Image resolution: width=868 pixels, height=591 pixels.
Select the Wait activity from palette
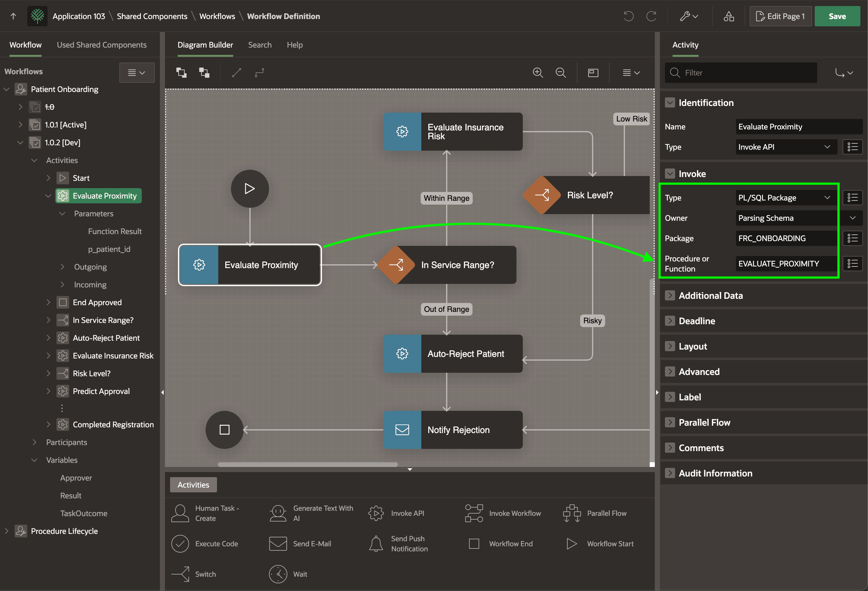click(x=289, y=574)
